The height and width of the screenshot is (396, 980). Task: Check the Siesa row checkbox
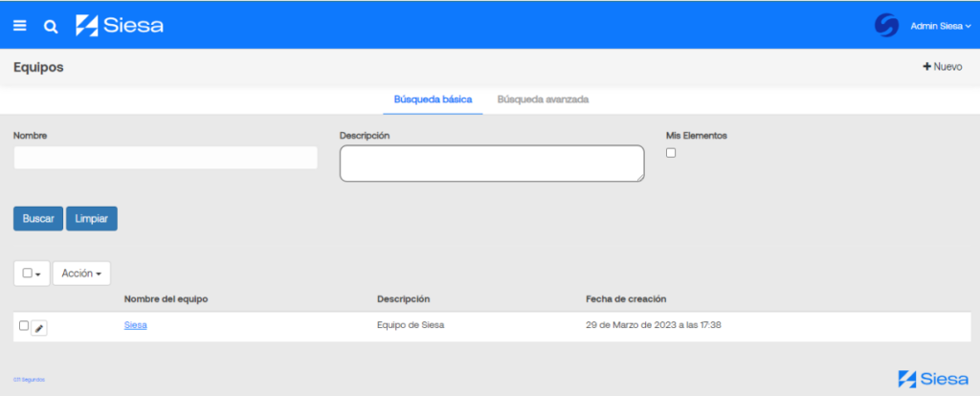(24, 326)
